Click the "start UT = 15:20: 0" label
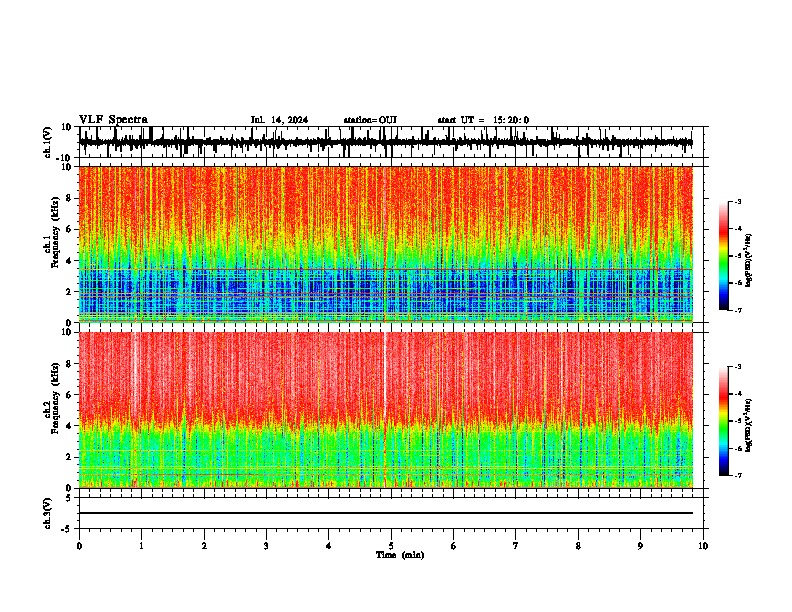Screen dimensions: 792x612 coord(483,120)
